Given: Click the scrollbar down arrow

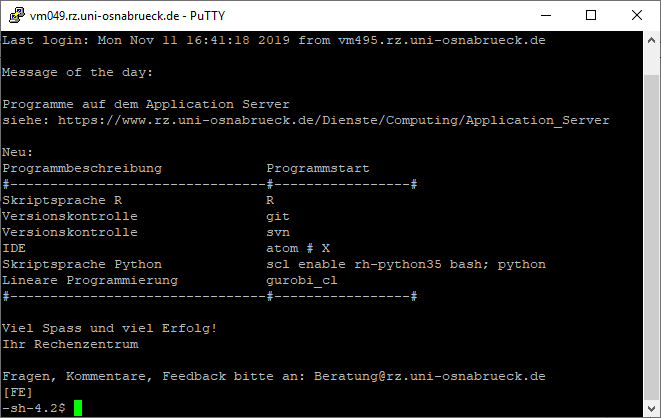Looking at the screenshot, I should [x=651, y=408].
